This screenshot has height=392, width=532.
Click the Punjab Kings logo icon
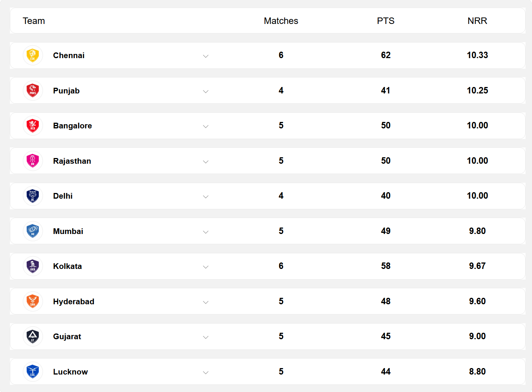pos(33,91)
